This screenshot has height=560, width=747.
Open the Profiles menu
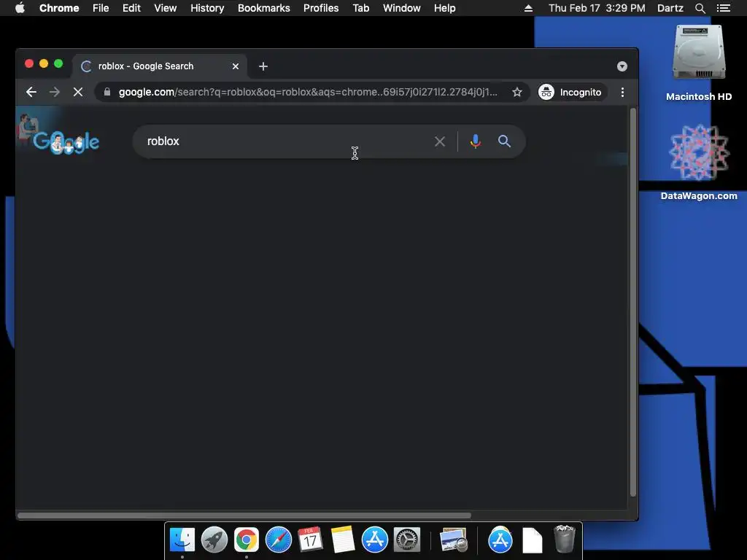click(321, 8)
